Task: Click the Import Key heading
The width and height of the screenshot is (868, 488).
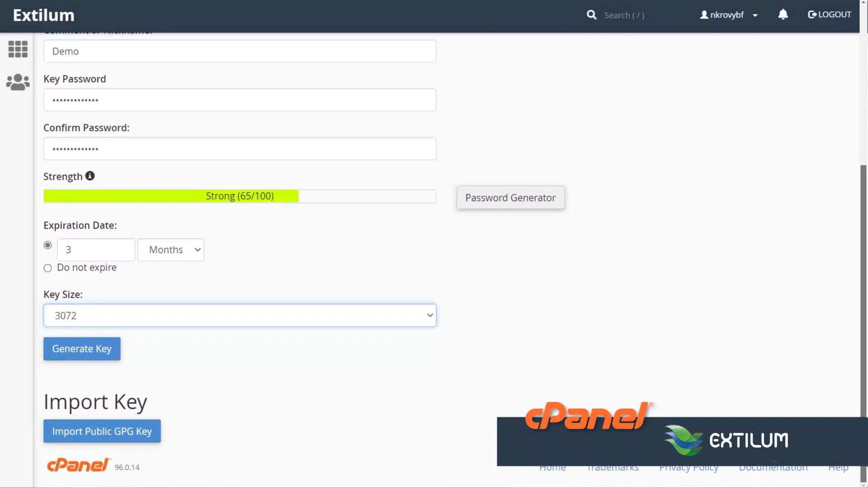Action: click(95, 402)
